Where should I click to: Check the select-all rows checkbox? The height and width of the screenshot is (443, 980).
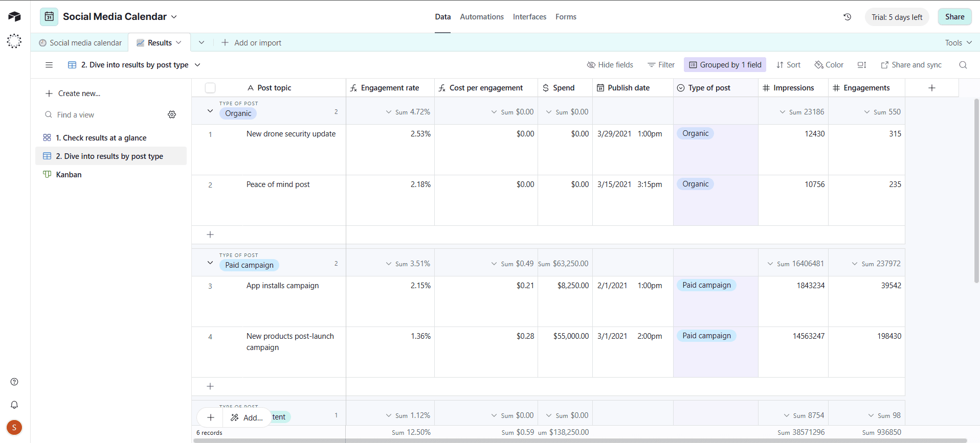click(x=210, y=88)
